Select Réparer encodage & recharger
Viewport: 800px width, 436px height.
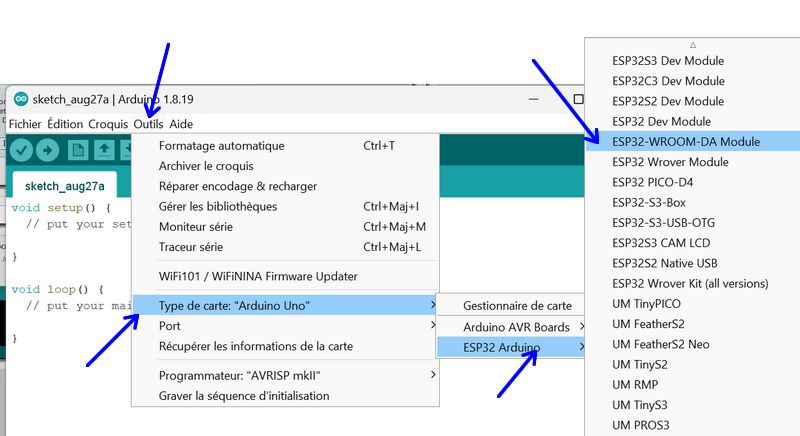pos(285,186)
